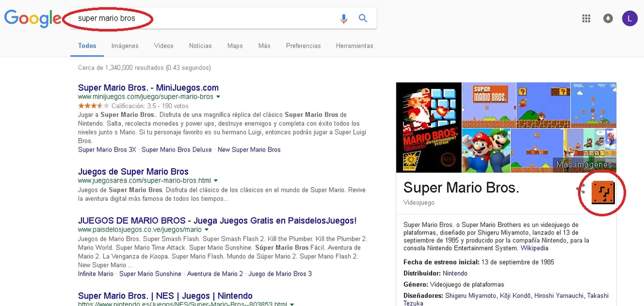Open the Mario and Luigi artwork thumbnail
The image size is (644, 306).
pyautogui.click(x=486, y=150)
